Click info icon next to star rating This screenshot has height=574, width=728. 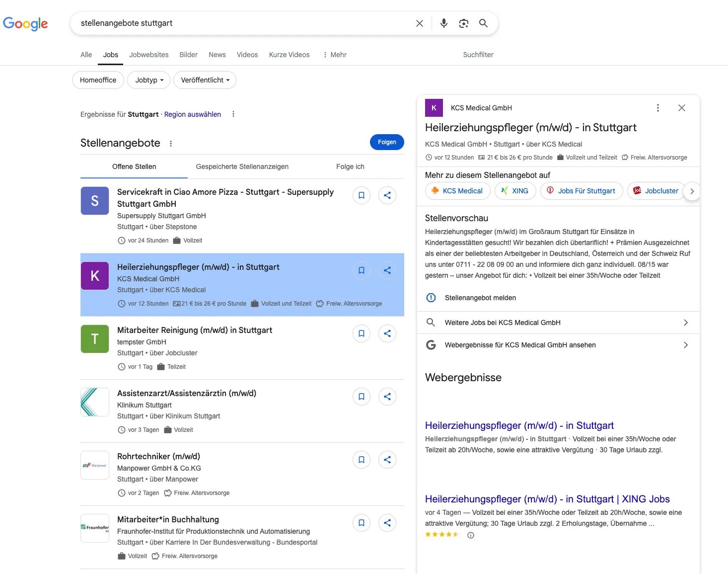pyautogui.click(x=471, y=535)
